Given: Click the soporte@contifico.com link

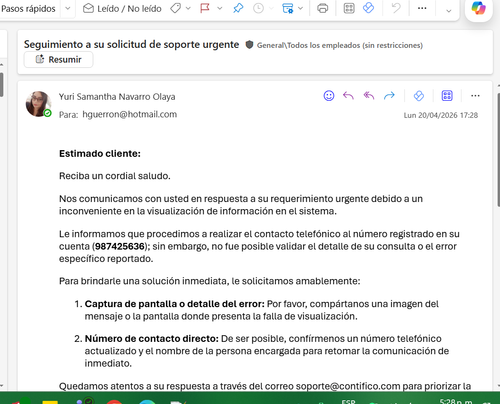Looking at the screenshot, I should point(348,386).
